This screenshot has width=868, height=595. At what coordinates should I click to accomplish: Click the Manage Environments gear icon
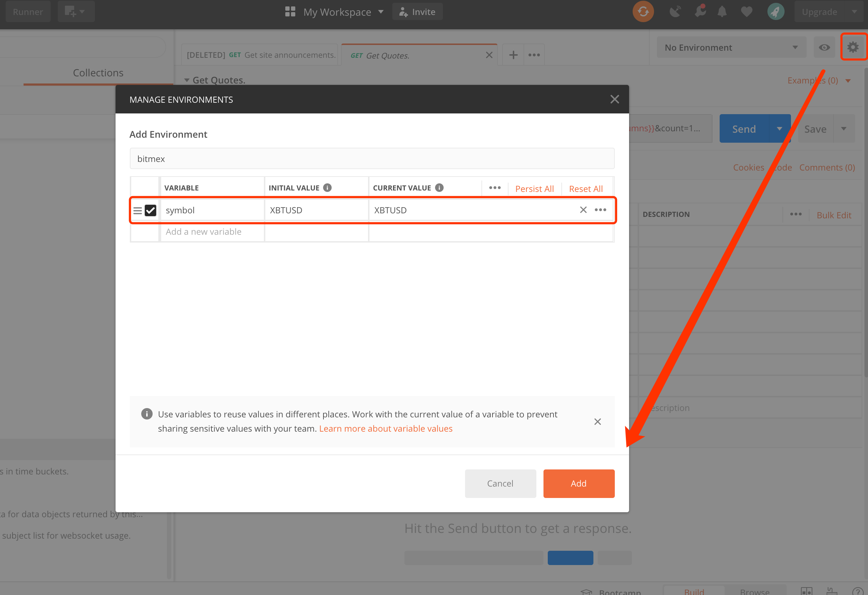click(x=853, y=47)
